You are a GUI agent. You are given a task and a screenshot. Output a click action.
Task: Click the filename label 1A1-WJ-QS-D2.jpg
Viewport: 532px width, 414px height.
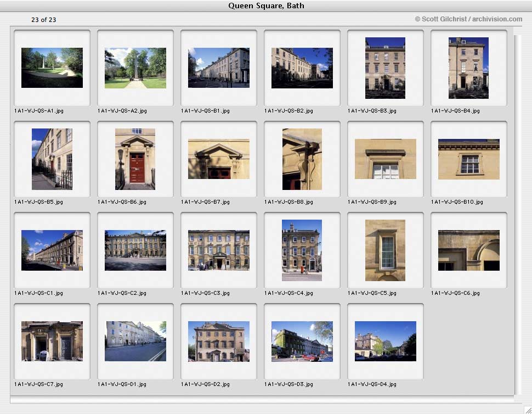[x=205, y=384]
